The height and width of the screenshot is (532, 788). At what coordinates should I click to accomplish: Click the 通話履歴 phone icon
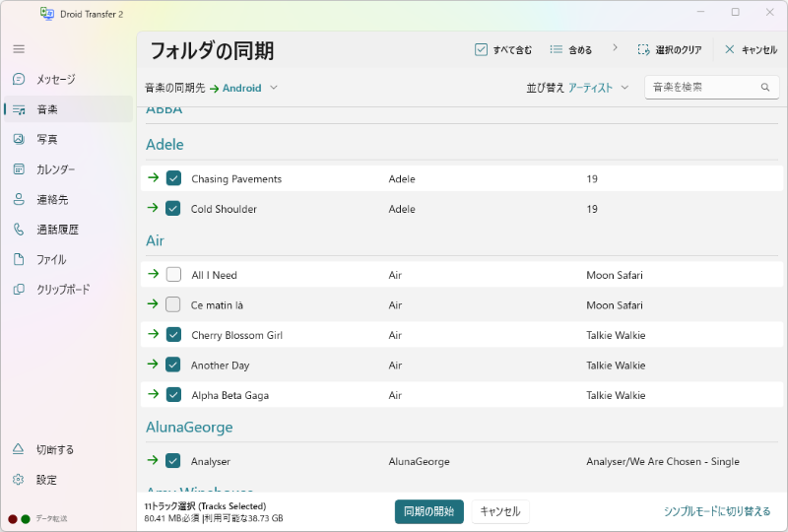(x=19, y=230)
